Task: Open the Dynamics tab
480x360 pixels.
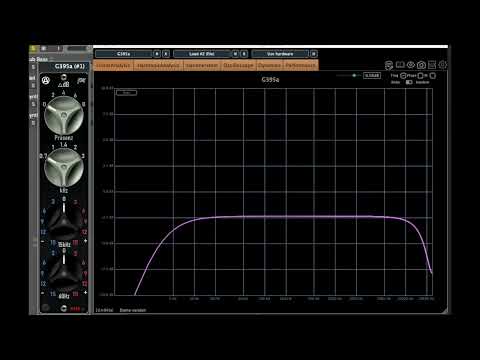Action: (x=269, y=65)
